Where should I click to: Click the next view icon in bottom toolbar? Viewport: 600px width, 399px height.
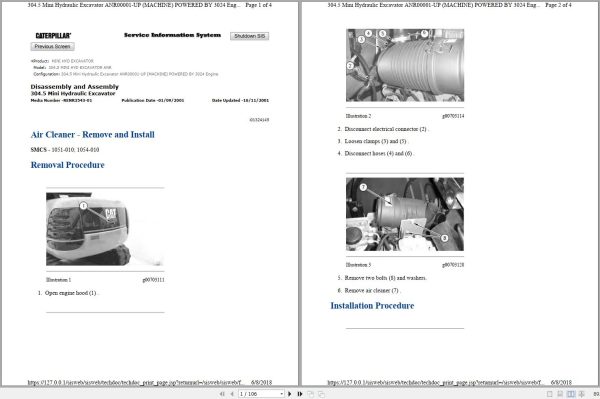(321, 394)
